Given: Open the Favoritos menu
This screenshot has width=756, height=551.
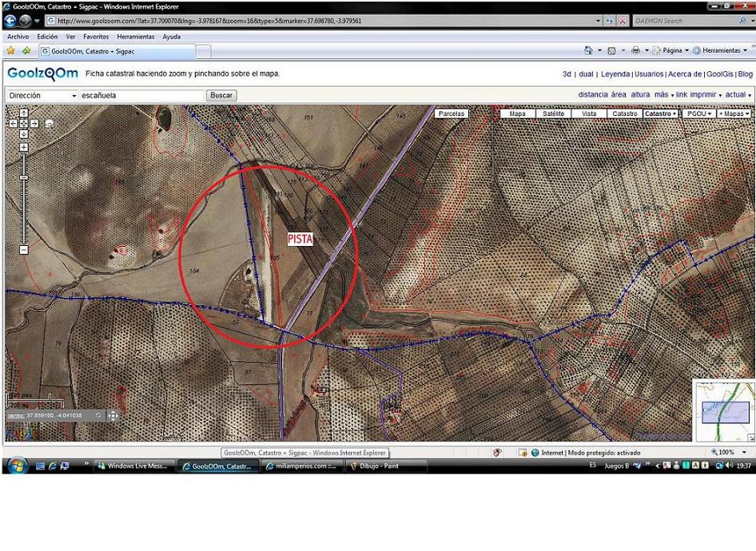Looking at the screenshot, I should point(96,37).
